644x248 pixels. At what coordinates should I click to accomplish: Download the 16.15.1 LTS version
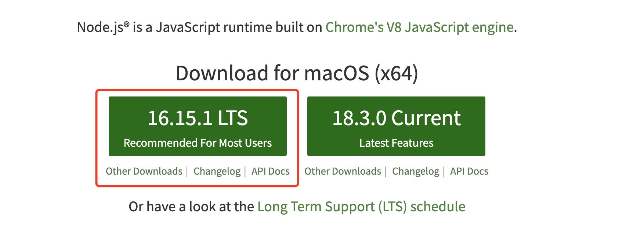[198, 126]
